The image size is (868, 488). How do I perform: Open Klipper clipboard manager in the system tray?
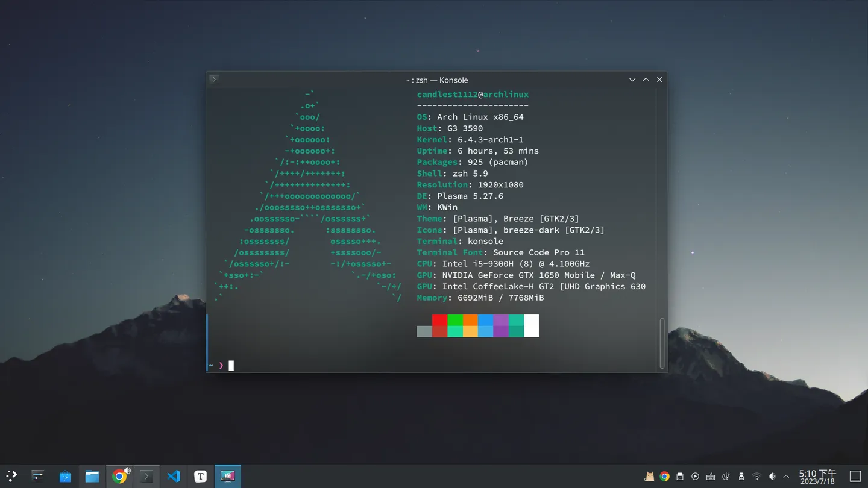click(x=680, y=476)
